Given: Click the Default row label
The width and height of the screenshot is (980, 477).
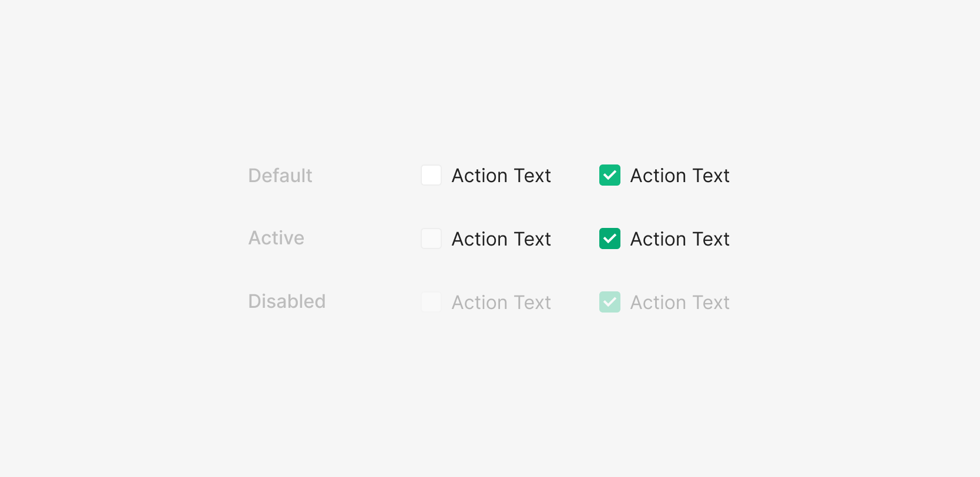Looking at the screenshot, I should click(x=280, y=176).
